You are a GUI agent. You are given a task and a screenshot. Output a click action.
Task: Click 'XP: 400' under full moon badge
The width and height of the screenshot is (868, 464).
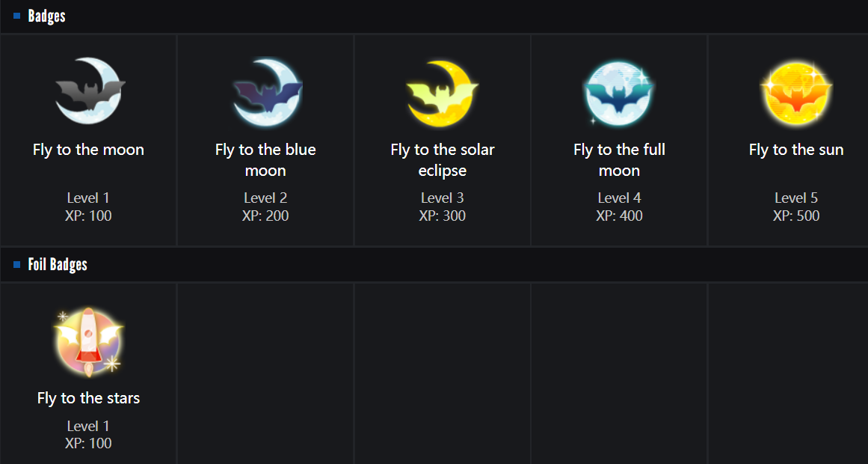(619, 216)
